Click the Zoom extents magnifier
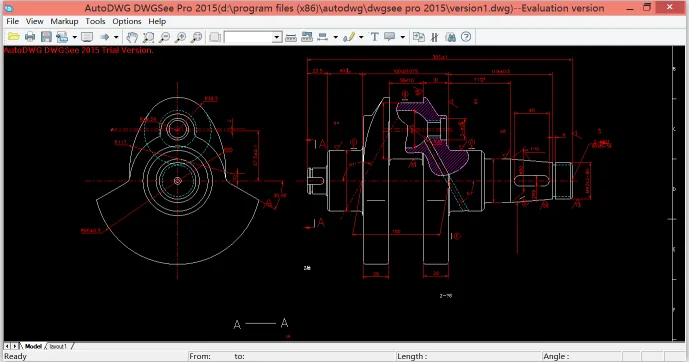Screen dimensions: 689x362 click(196, 37)
